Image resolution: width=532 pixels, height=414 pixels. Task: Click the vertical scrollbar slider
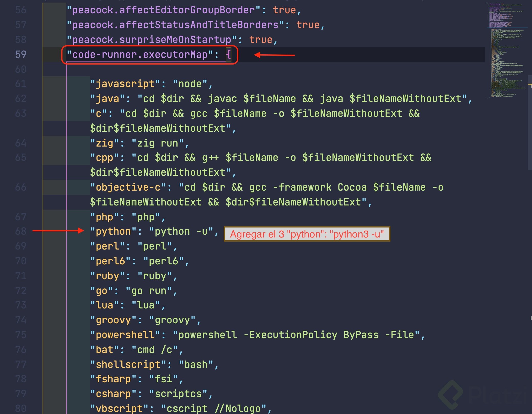point(530,122)
